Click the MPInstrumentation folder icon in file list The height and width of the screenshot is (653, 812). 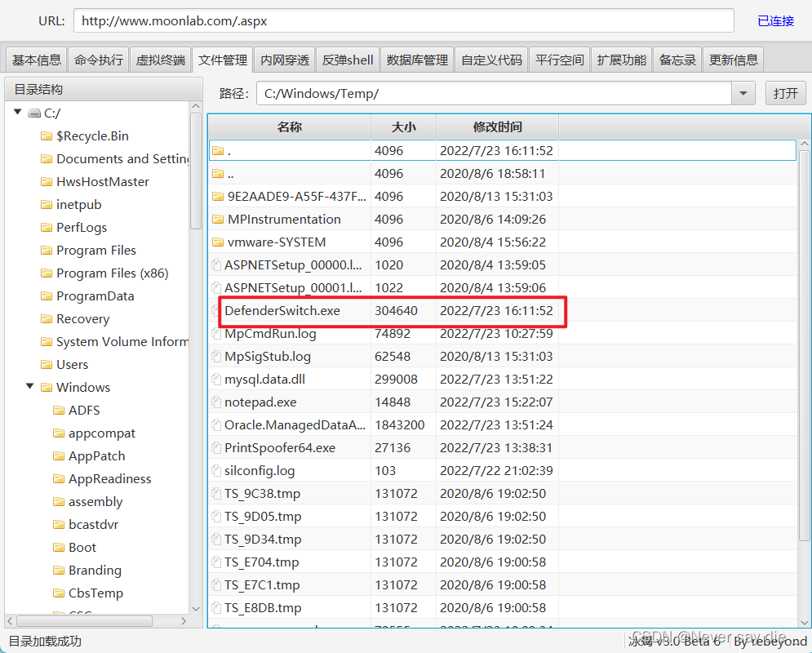tap(218, 219)
